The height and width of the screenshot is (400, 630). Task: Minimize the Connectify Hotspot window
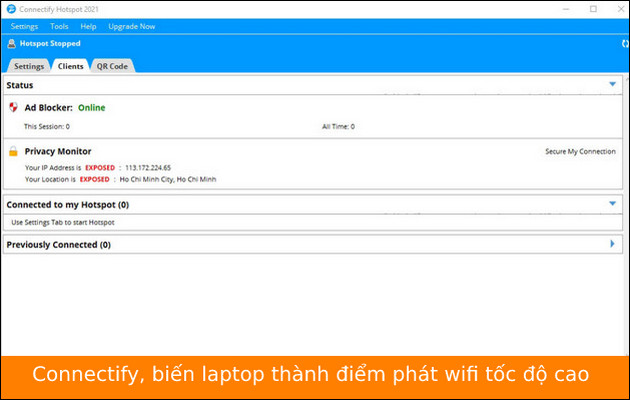[x=566, y=9]
